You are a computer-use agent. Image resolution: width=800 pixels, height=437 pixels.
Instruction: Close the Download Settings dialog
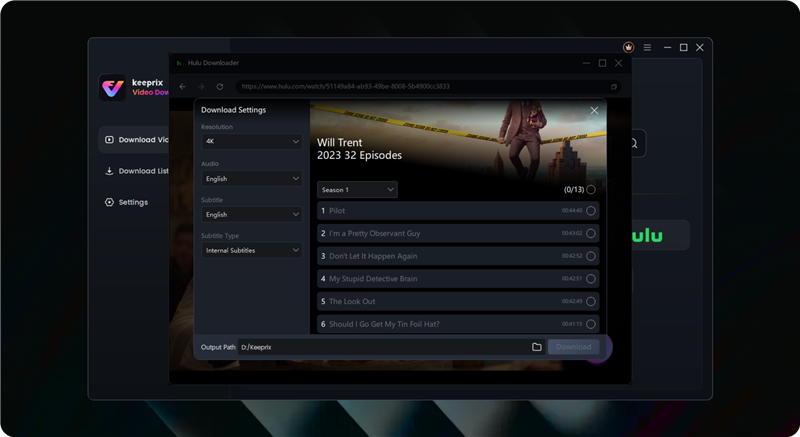coord(594,110)
